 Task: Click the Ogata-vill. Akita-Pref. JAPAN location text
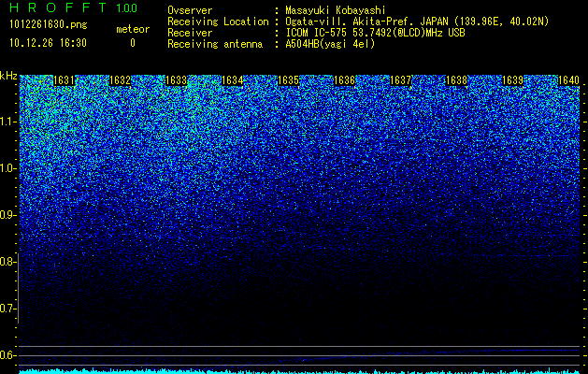[417, 22]
